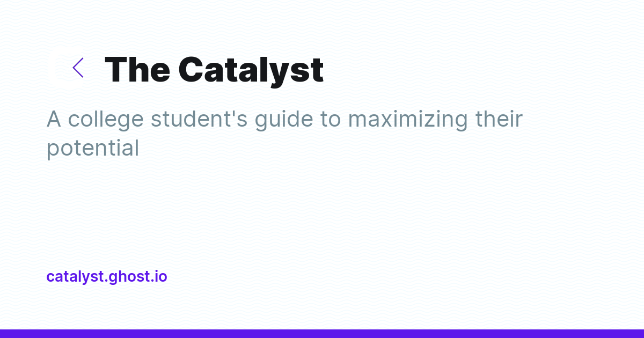Click ".io" at the end of the URL
The width and height of the screenshot is (644, 338).
point(158,277)
